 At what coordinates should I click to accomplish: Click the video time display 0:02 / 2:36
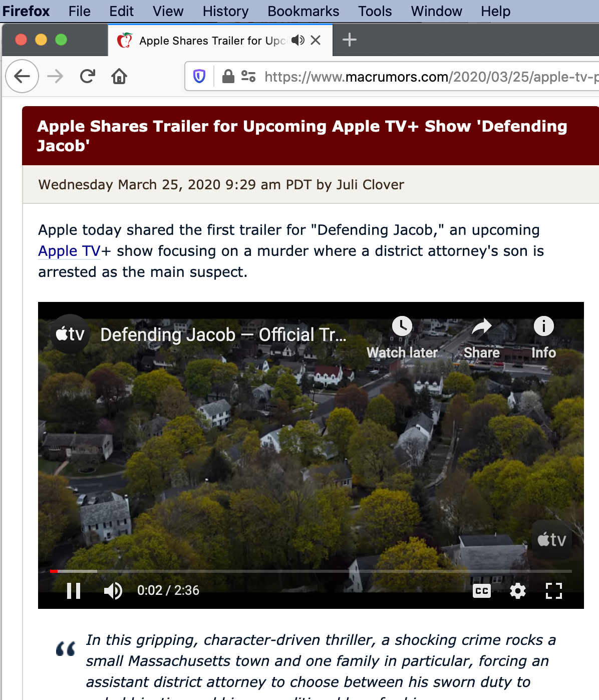(x=168, y=590)
